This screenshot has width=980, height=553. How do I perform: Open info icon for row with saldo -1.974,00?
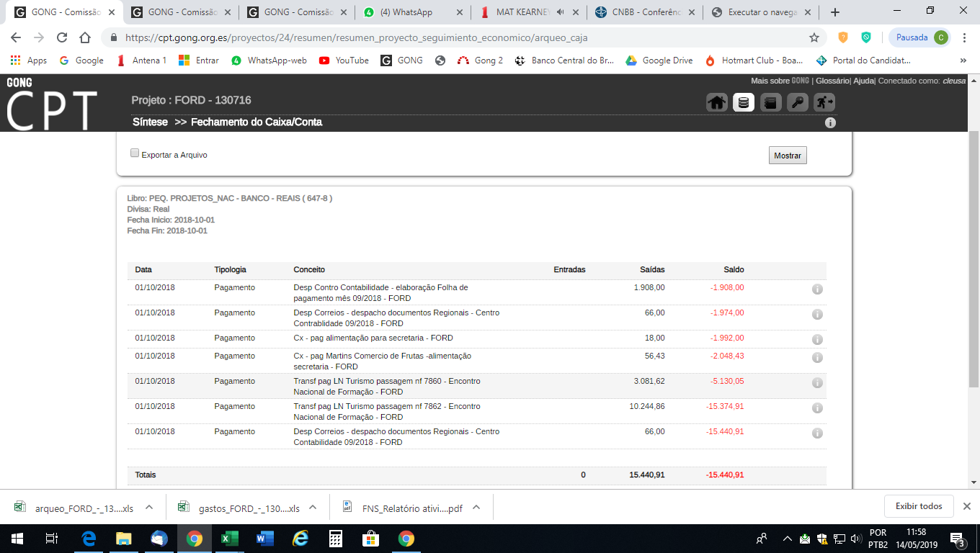(817, 315)
